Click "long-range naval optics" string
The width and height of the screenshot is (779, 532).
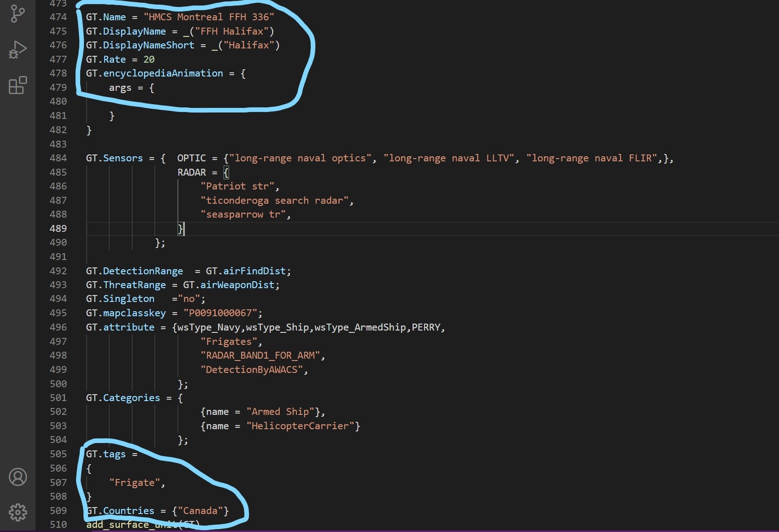click(x=300, y=158)
